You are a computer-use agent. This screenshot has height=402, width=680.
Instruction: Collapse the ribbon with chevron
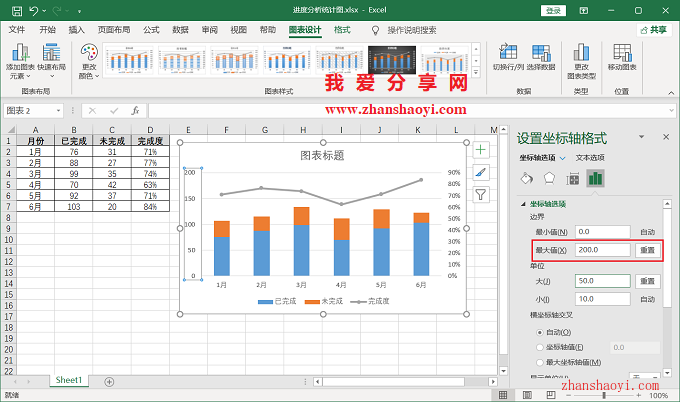tap(671, 93)
